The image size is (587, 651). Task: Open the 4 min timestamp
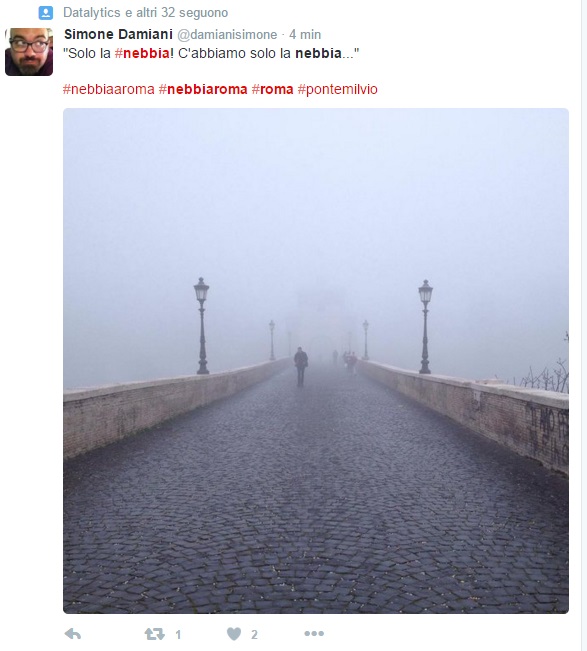pos(305,34)
